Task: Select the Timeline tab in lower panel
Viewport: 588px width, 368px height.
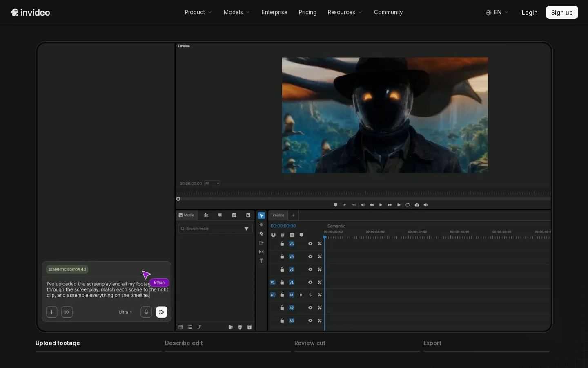Action: point(278,215)
